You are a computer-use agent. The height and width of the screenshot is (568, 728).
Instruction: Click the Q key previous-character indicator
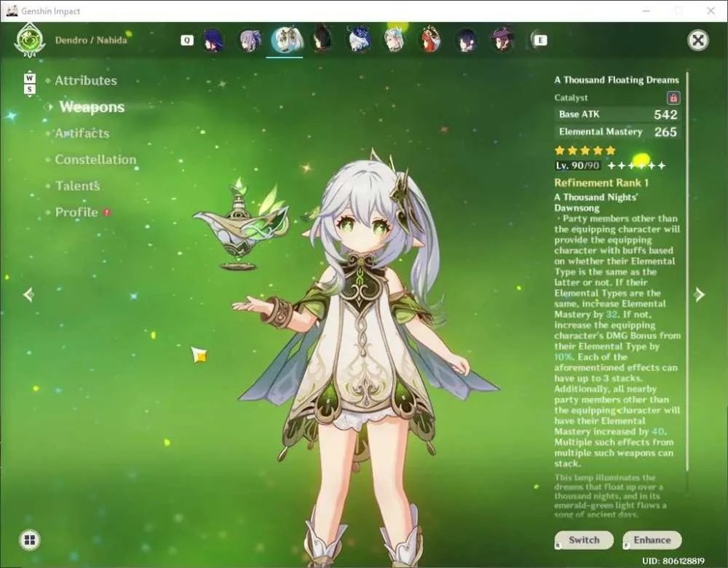(x=186, y=40)
